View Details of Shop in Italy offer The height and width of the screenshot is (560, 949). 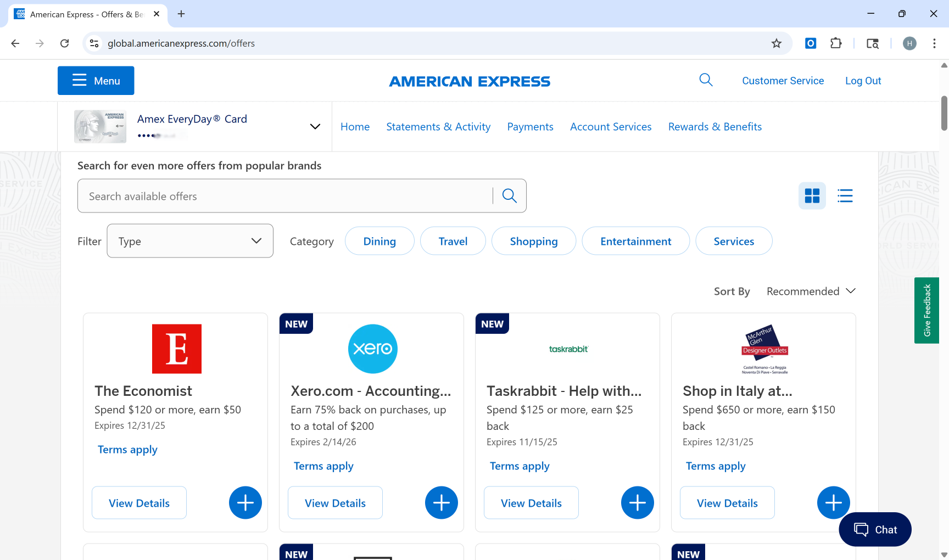(727, 503)
